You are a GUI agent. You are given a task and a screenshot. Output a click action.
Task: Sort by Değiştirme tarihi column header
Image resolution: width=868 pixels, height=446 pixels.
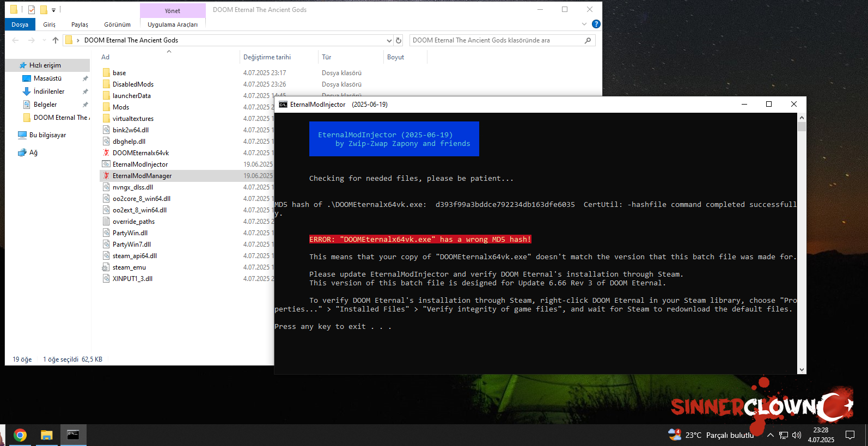(x=267, y=57)
